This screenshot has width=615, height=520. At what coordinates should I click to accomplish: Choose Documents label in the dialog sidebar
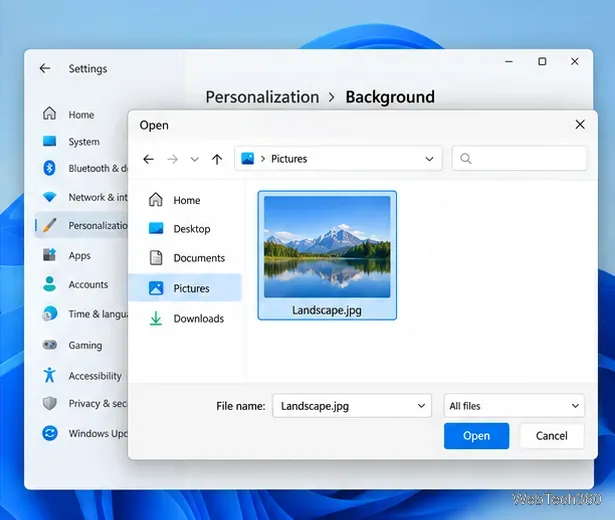tap(199, 258)
